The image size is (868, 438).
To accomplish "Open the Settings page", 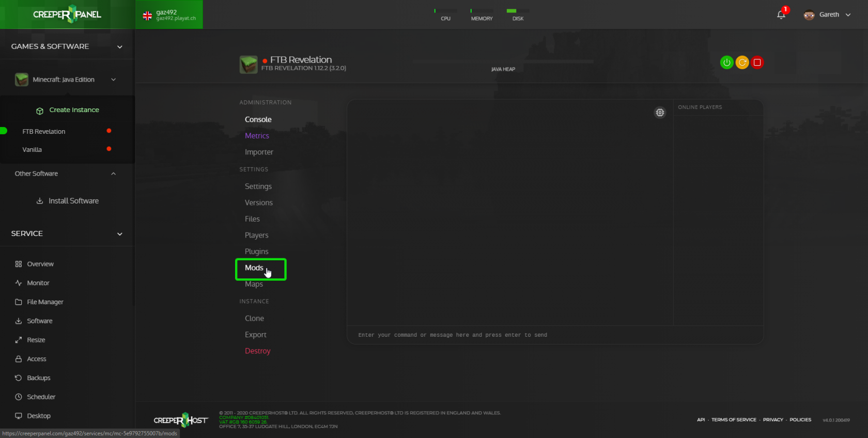I will tap(258, 186).
